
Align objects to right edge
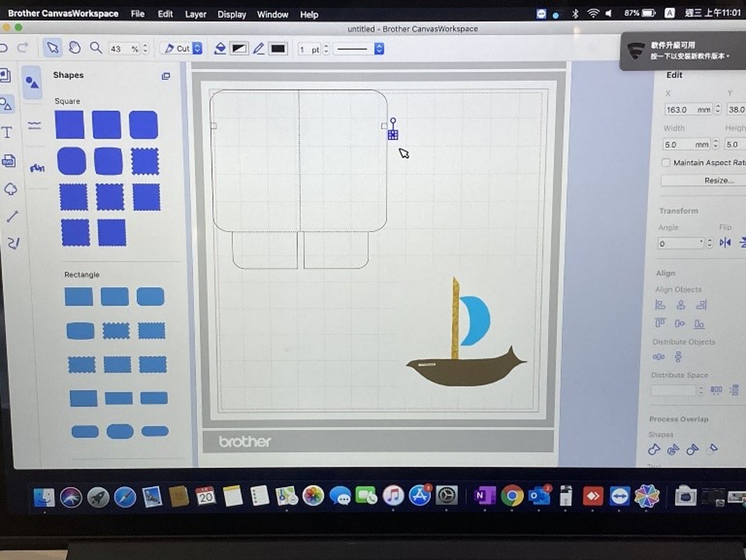pyautogui.click(x=701, y=305)
